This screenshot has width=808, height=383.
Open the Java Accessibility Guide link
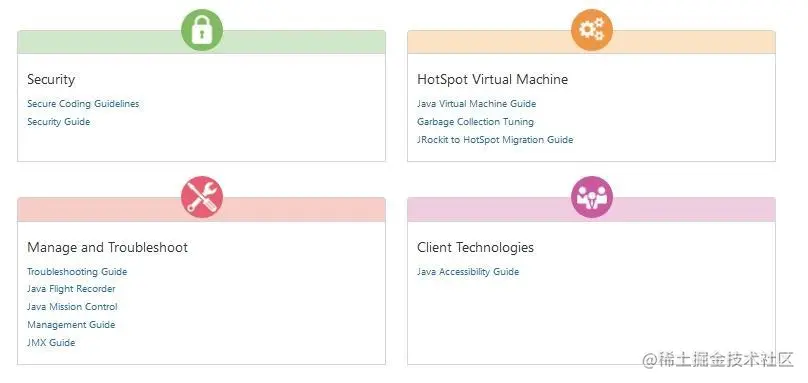pos(468,272)
